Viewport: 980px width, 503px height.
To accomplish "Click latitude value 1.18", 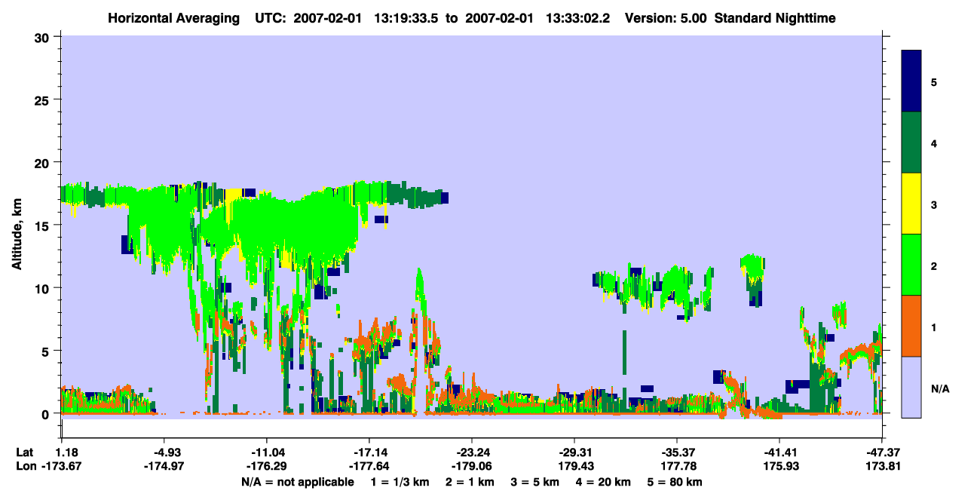I will 67,452.
